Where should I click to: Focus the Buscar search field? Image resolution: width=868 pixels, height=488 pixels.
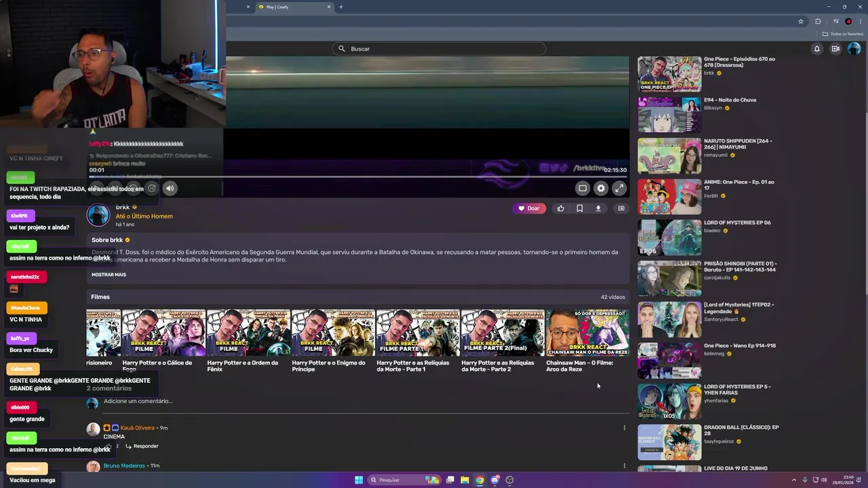(x=439, y=49)
